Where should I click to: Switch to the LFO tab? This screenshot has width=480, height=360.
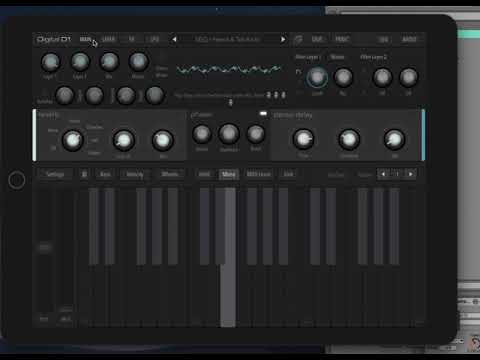[154, 39]
